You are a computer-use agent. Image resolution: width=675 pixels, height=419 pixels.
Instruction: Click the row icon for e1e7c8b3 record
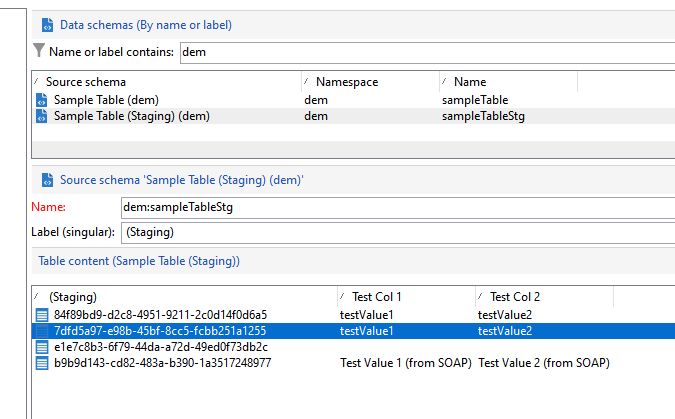41,347
